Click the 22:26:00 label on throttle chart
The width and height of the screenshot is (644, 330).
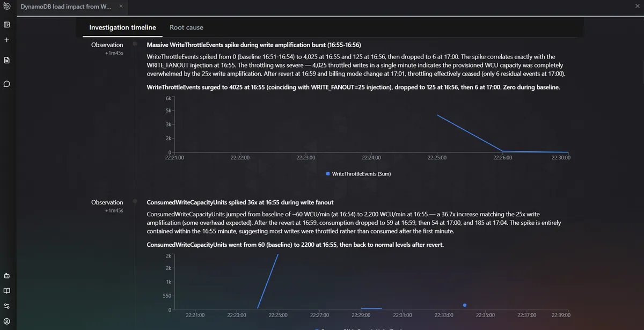502,158
